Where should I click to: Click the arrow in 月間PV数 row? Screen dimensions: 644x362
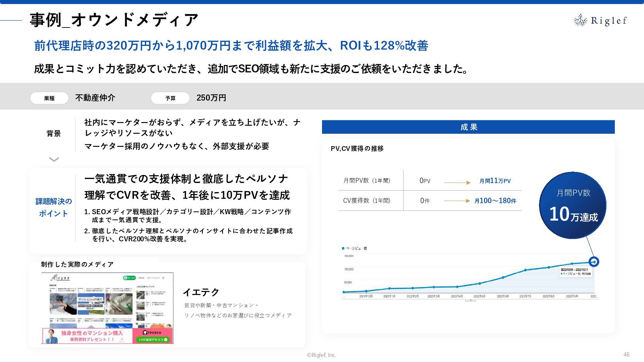click(457, 183)
